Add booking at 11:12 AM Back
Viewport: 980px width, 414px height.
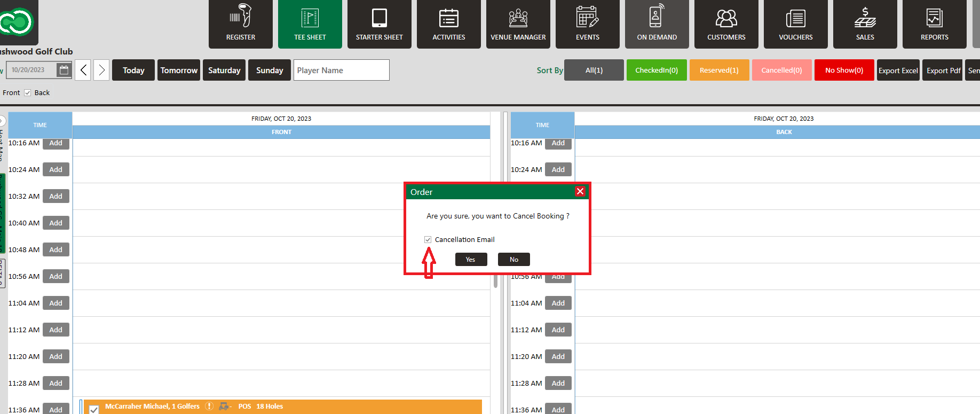click(558, 330)
